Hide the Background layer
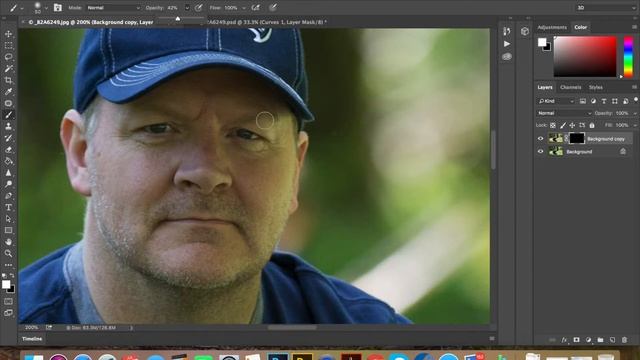640x360 pixels. 540,151
